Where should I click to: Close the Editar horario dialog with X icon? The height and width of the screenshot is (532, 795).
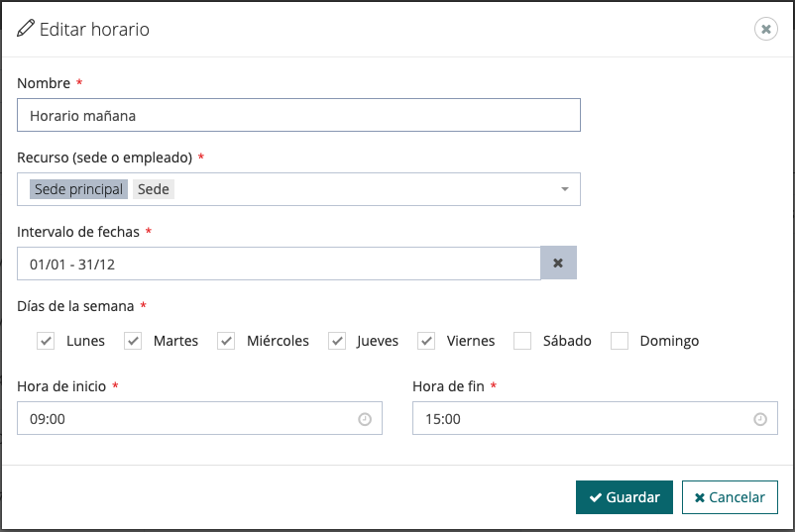coord(766,29)
